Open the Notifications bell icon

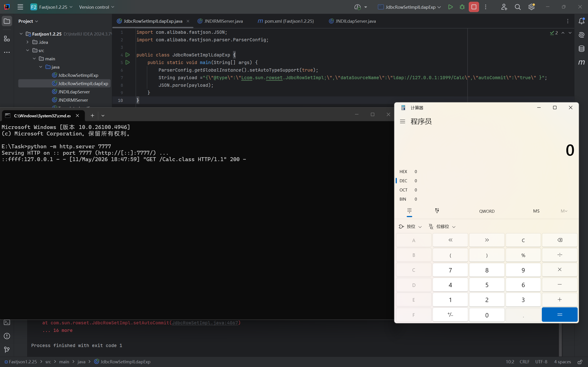click(581, 21)
